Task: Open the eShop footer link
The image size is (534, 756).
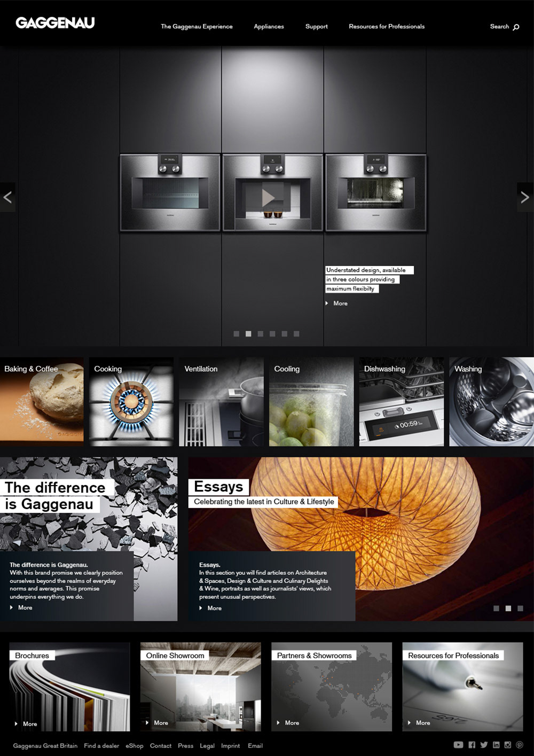Action: tap(135, 746)
